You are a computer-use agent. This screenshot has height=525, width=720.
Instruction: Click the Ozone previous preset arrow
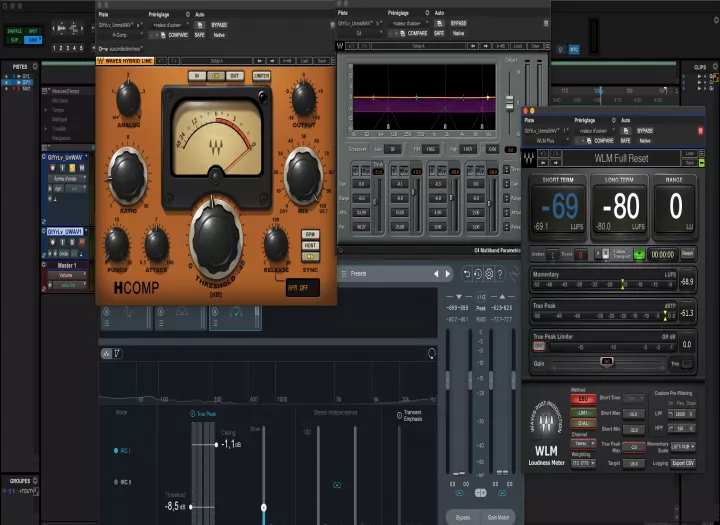[436, 274]
